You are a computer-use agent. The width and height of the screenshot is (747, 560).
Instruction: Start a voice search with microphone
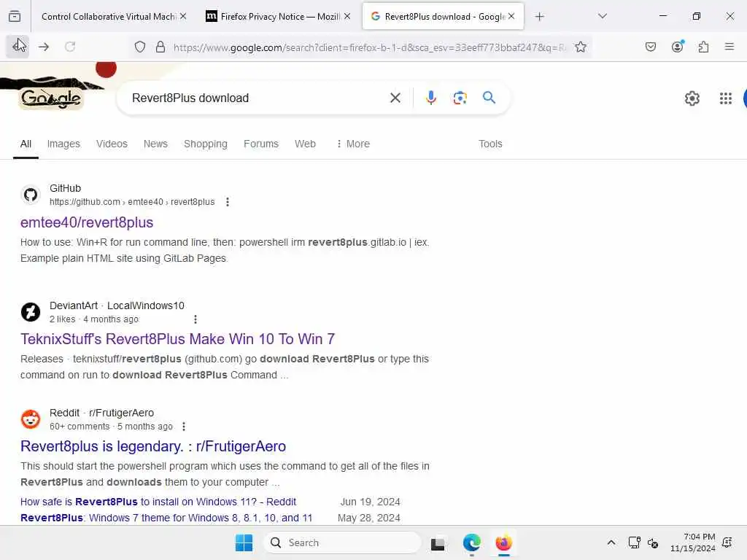pyautogui.click(x=431, y=98)
